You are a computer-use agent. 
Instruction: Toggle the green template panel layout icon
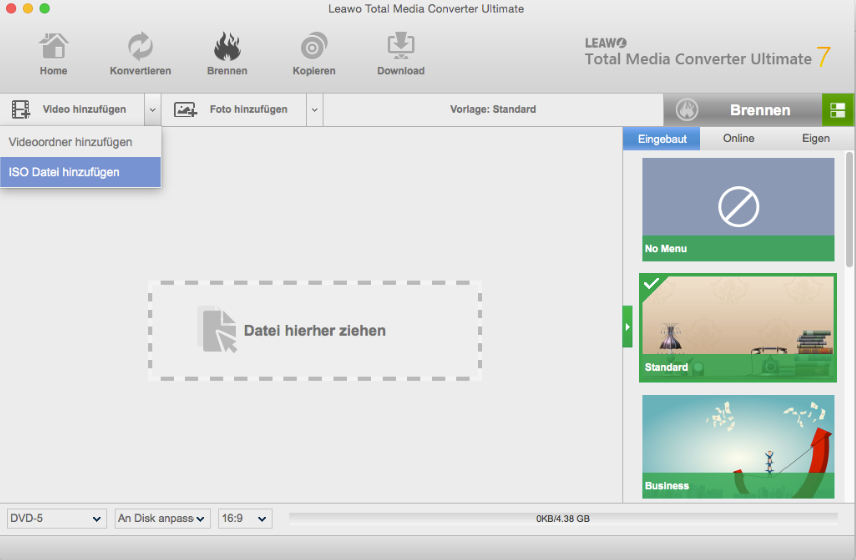tap(838, 110)
